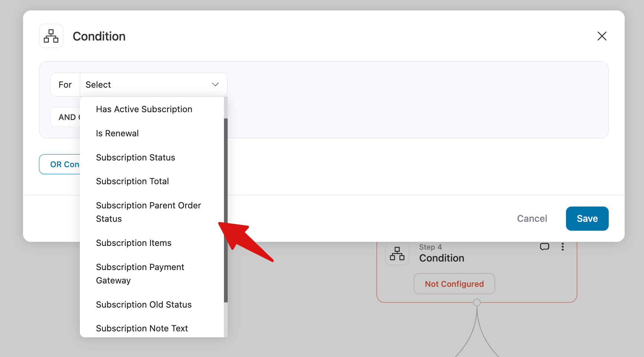Open the comment bubble on Step 4
The height and width of the screenshot is (357, 644).
click(x=544, y=247)
